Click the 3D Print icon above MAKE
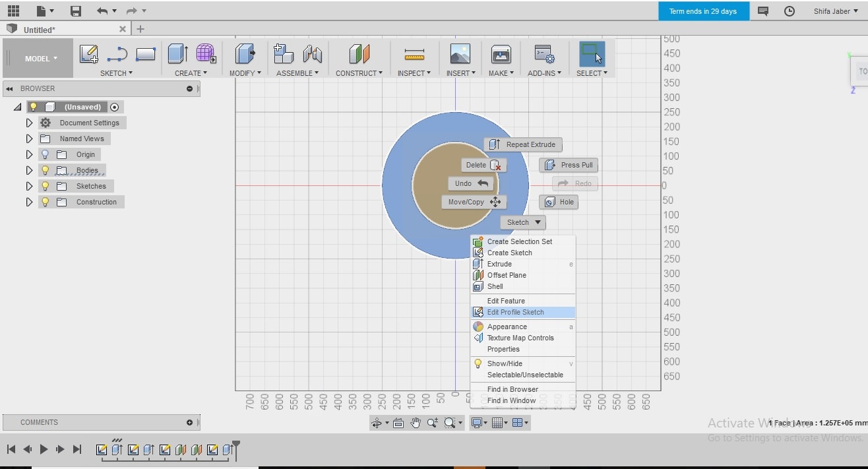868x469 pixels. click(x=501, y=54)
